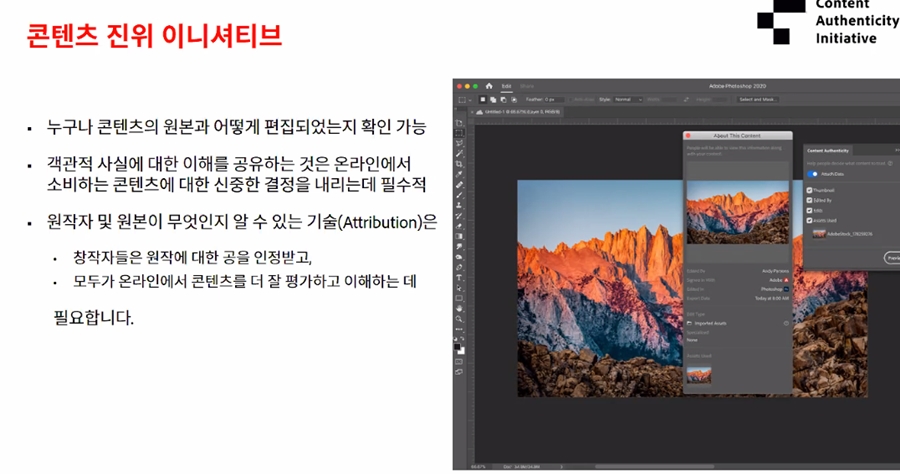The height and width of the screenshot is (474, 900).
Task: Click the Content Authenticity Initiative logo
Action: [x=828, y=22]
